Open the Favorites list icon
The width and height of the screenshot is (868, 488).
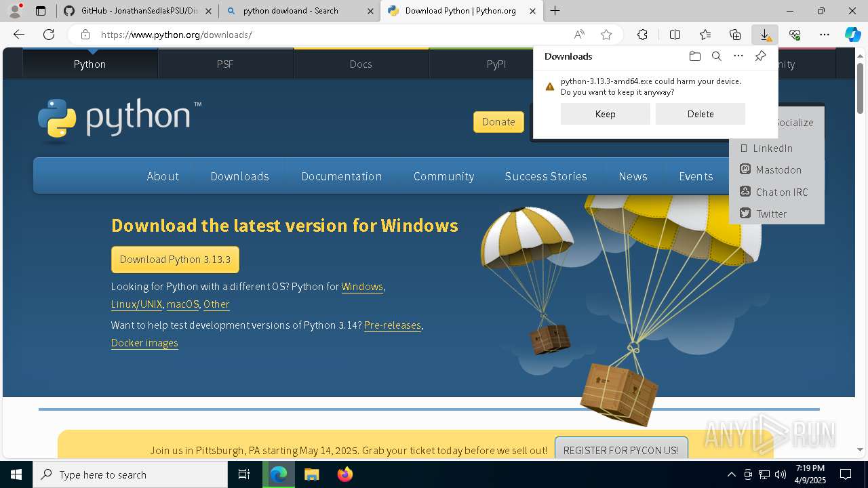coord(705,35)
